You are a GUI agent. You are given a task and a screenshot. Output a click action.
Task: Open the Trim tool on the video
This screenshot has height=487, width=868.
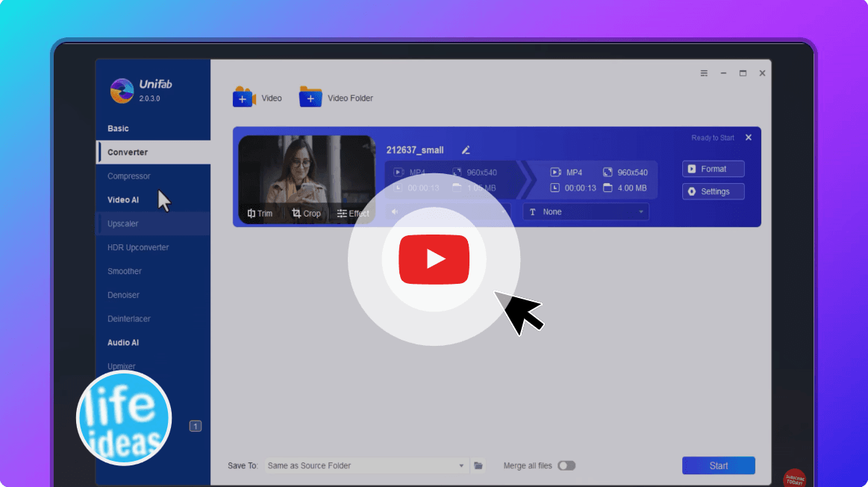click(260, 214)
